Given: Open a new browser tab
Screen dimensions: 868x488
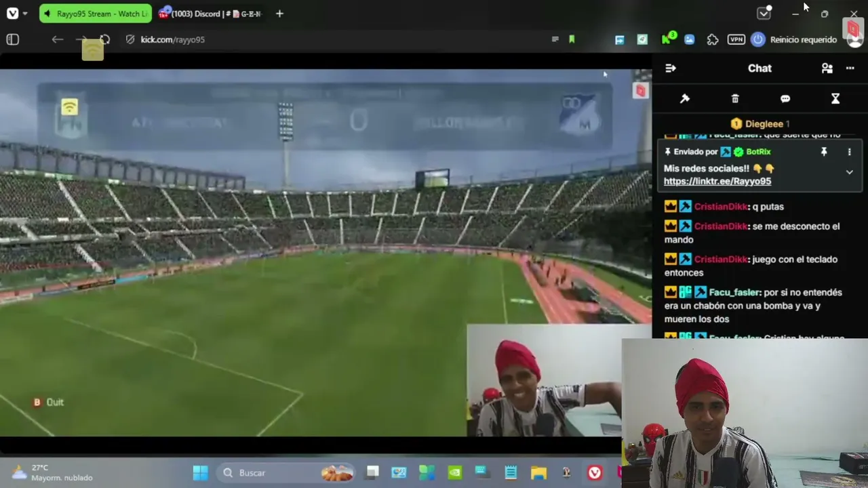Looking at the screenshot, I should pyautogui.click(x=279, y=14).
